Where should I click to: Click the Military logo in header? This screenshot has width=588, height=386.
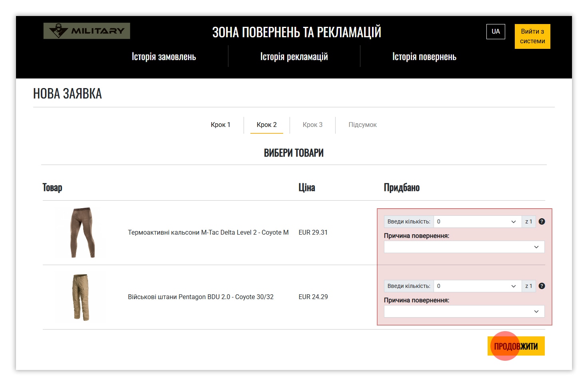point(87,31)
